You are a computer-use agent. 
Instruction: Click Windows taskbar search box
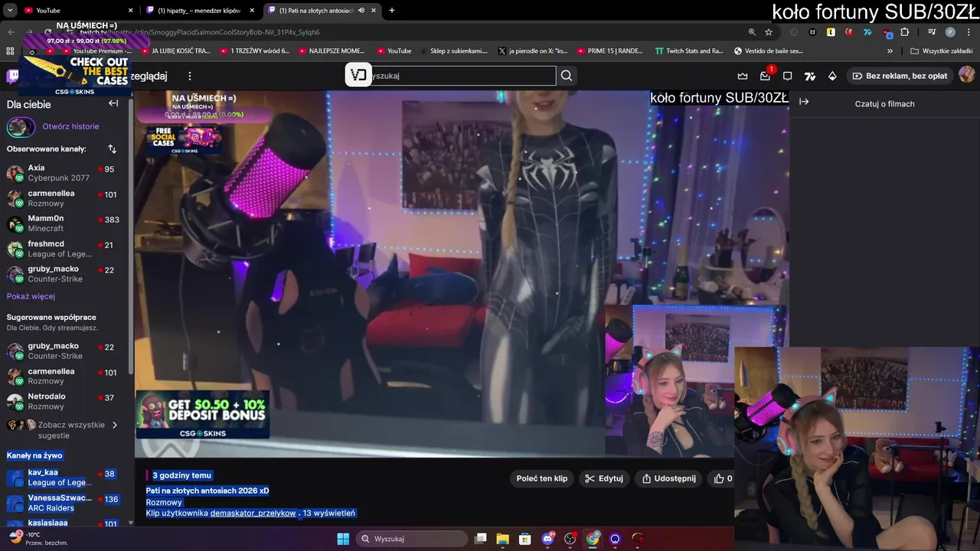point(410,539)
